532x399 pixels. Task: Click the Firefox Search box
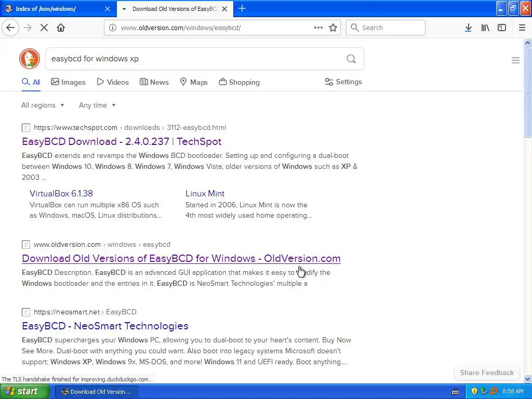coord(386,28)
